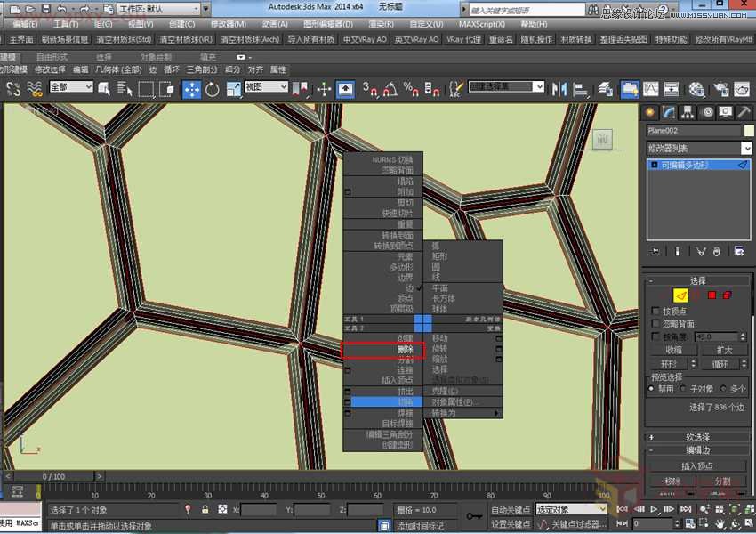Select the 子对象 preview radio button
The image size is (756, 534).
coord(683,388)
